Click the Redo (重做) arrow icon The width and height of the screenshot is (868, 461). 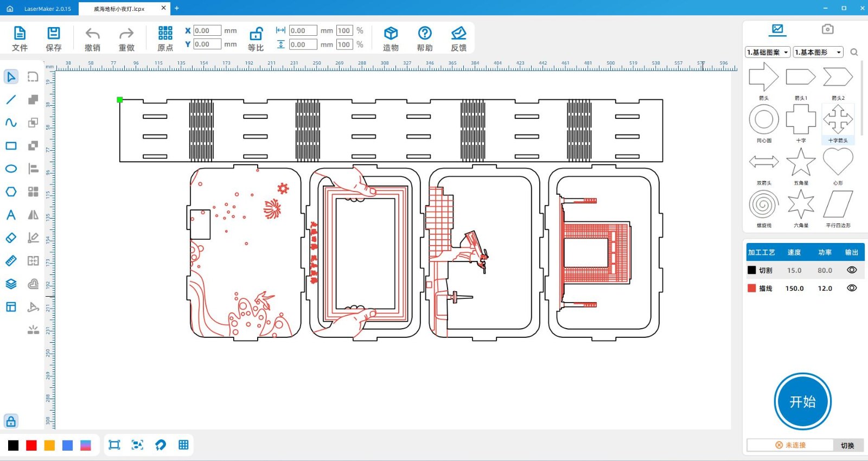click(x=126, y=34)
